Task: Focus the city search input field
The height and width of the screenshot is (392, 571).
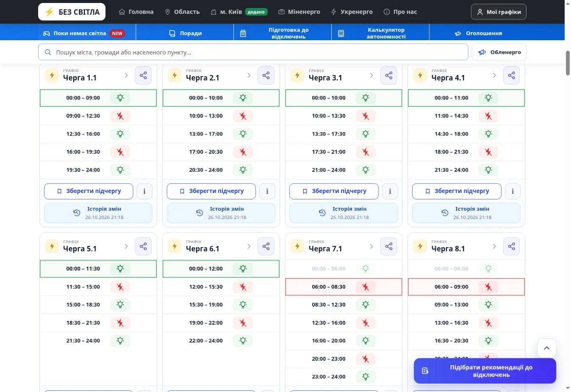Action: click(253, 52)
